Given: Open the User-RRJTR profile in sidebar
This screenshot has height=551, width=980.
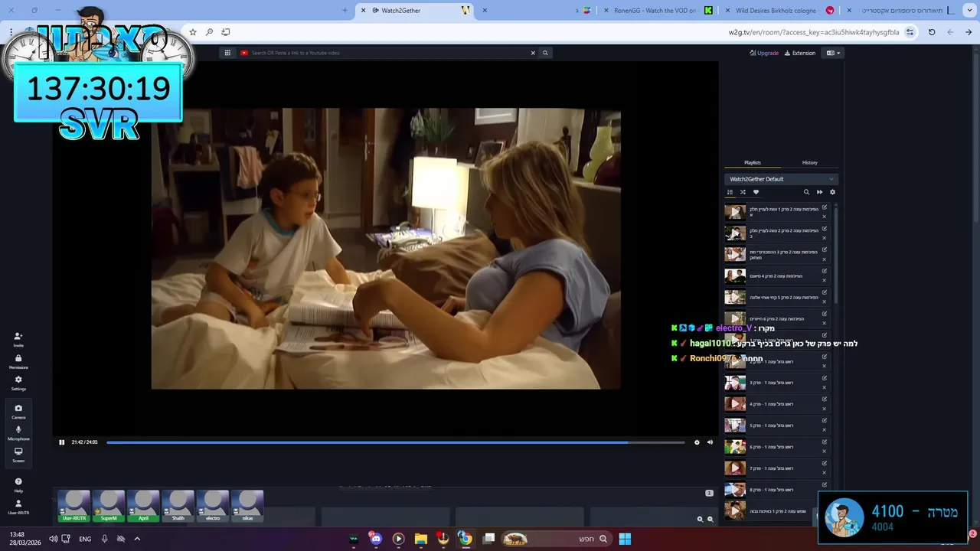Looking at the screenshot, I should point(18,507).
